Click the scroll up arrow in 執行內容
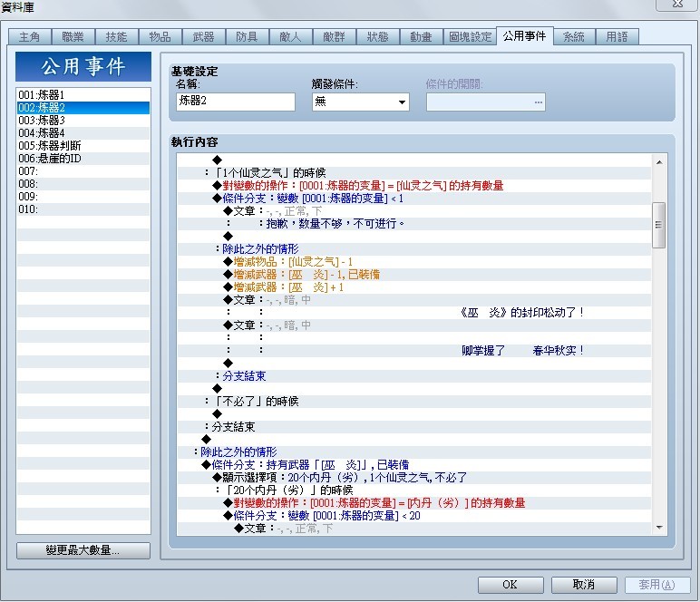This screenshot has height=602, width=700. click(x=659, y=162)
